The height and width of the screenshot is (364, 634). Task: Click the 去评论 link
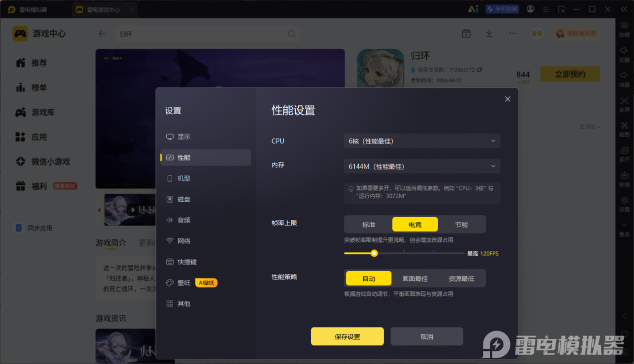pos(589,126)
